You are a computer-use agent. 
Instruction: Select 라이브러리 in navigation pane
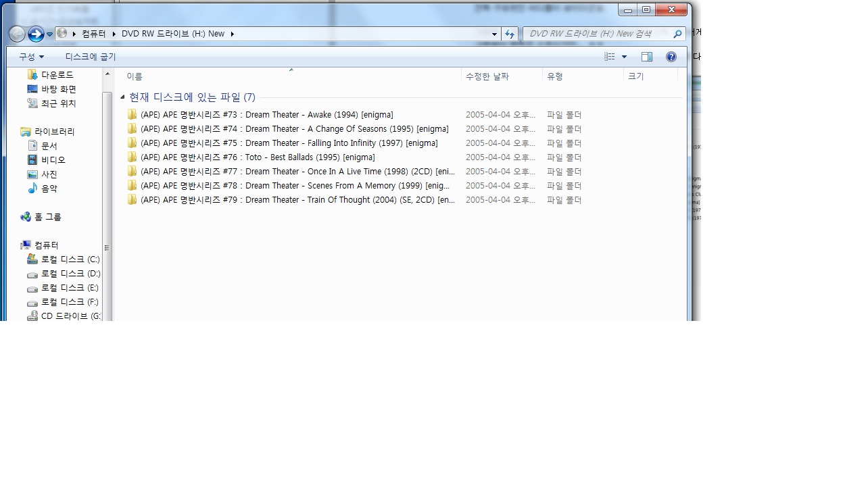pyautogui.click(x=47, y=132)
